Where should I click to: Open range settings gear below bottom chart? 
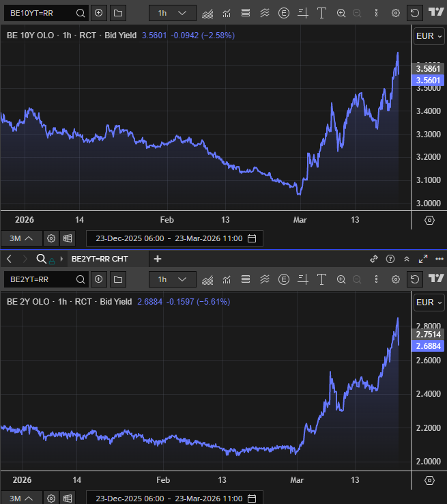click(51, 499)
